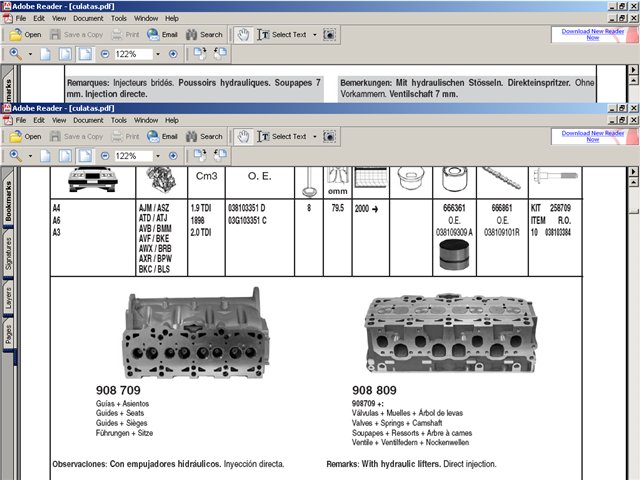
Task: Open zoom percentage dropdown in front window
Action: [158, 156]
